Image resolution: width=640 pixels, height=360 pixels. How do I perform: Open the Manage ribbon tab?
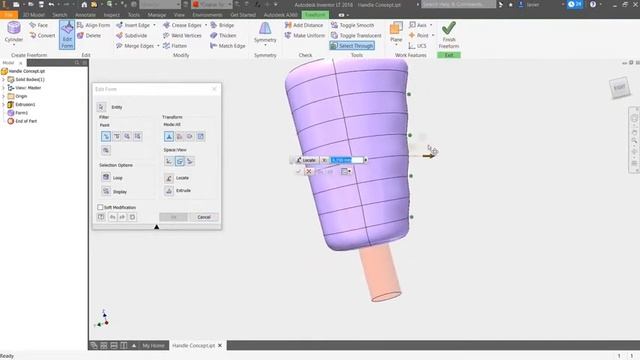157,15
